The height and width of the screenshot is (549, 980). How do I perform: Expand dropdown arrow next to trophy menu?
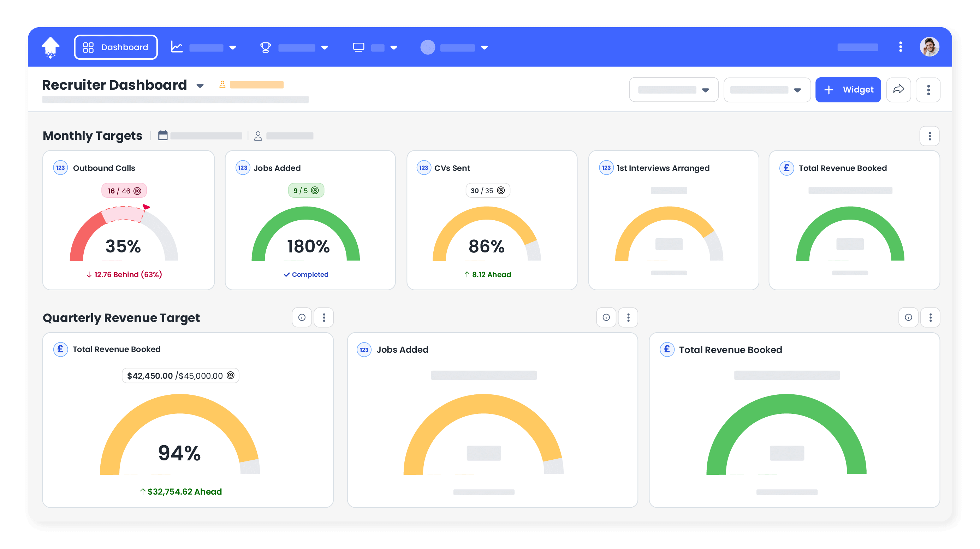click(325, 48)
